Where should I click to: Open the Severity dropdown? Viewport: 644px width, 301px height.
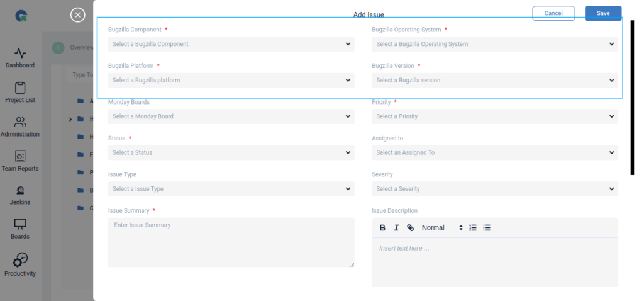(x=494, y=189)
